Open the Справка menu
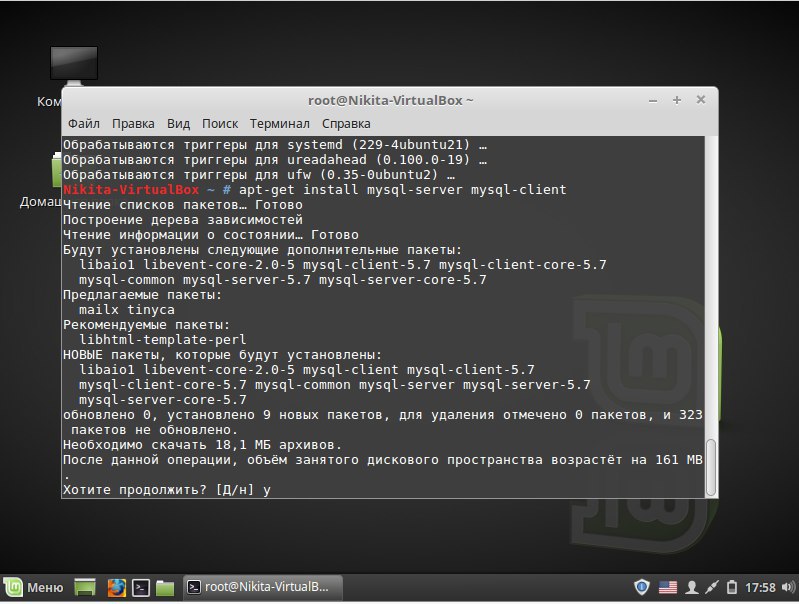799x604 pixels. click(346, 124)
